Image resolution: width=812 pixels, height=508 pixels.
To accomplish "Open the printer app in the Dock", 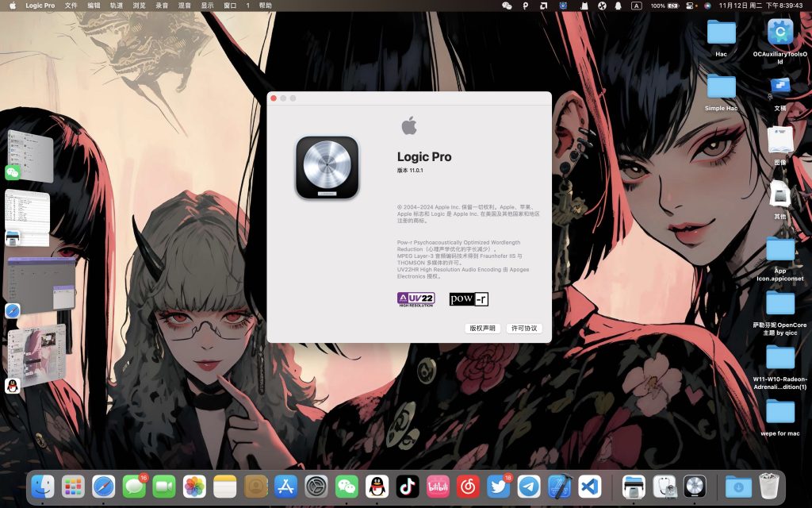I will pyautogui.click(x=634, y=487).
